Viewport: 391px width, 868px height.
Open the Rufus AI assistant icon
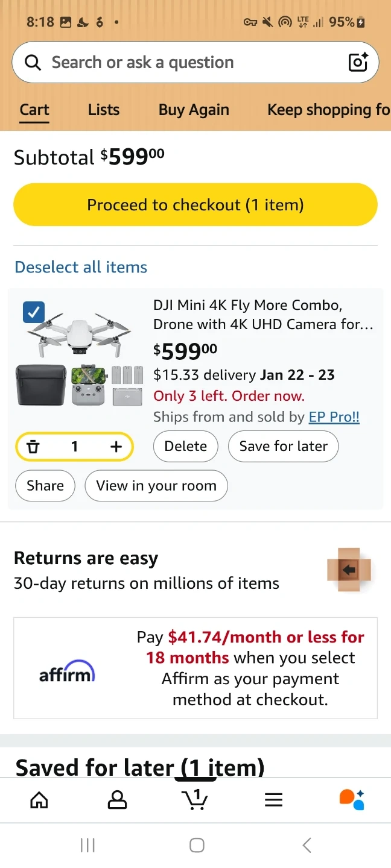352,799
